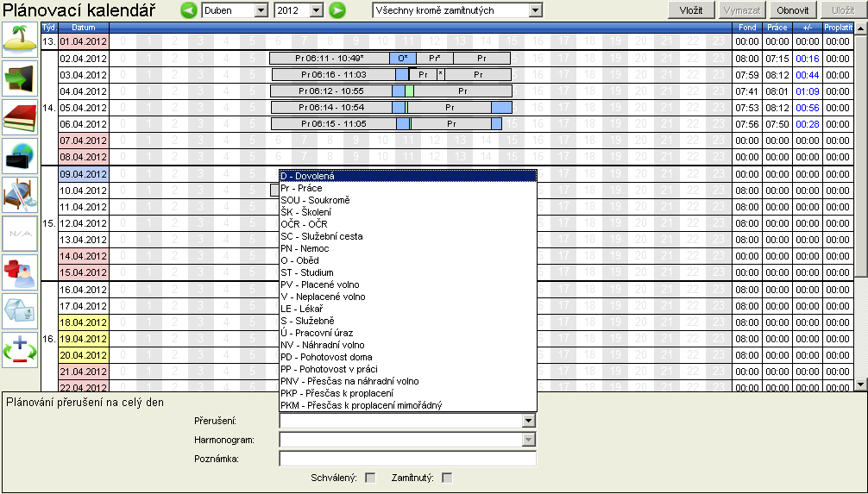Open the red books study icon
Viewport: 868px width, 494px height.
pos(20,117)
